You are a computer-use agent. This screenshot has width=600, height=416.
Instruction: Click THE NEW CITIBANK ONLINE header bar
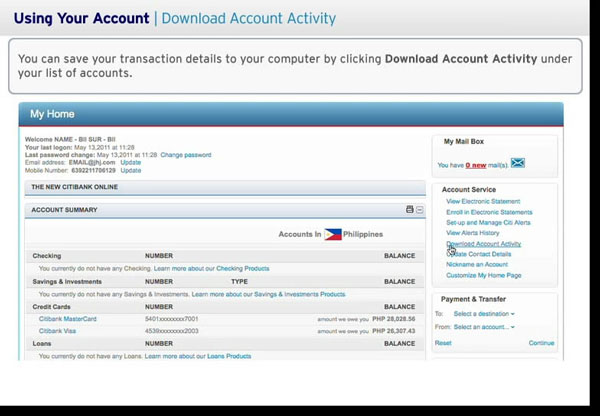(x=225, y=188)
